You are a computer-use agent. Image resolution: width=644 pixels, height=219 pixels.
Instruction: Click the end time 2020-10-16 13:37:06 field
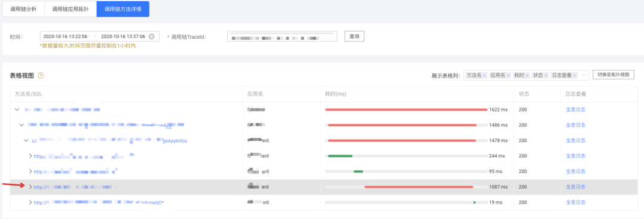click(x=123, y=36)
